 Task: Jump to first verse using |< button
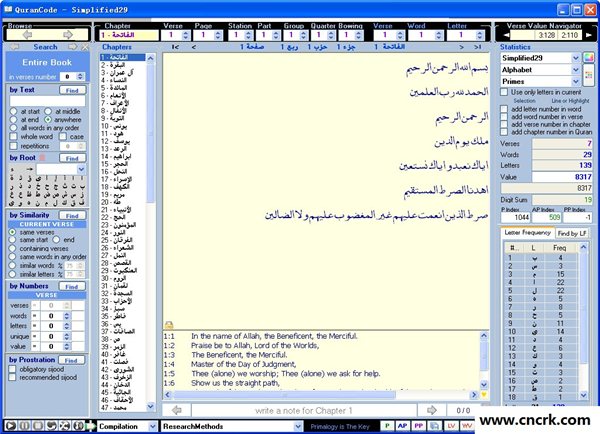click(x=176, y=47)
